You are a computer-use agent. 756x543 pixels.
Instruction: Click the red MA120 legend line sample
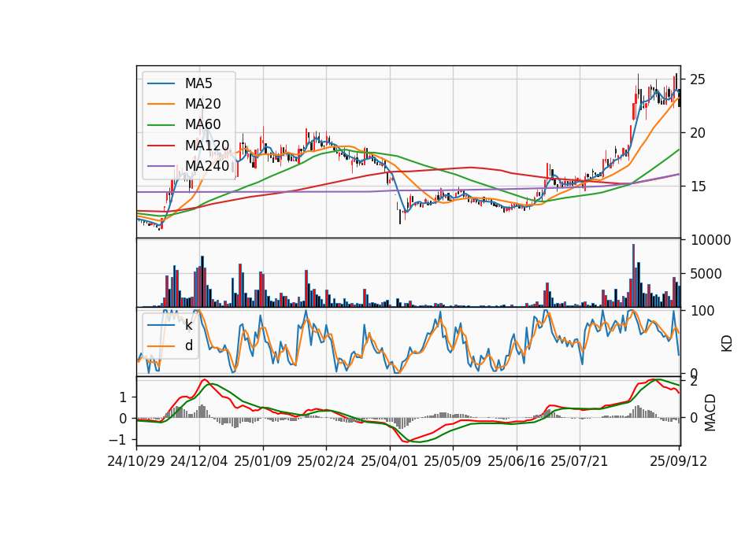click(x=161, y=145)
